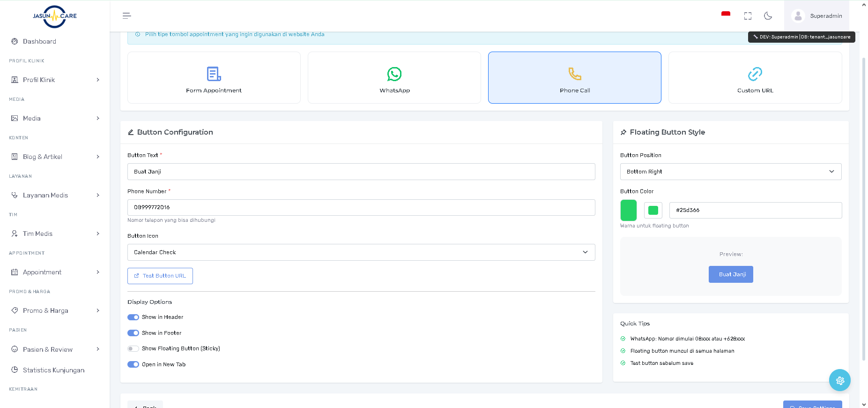Enable Show Floating Button (Sticky)

tap(134, 348)
